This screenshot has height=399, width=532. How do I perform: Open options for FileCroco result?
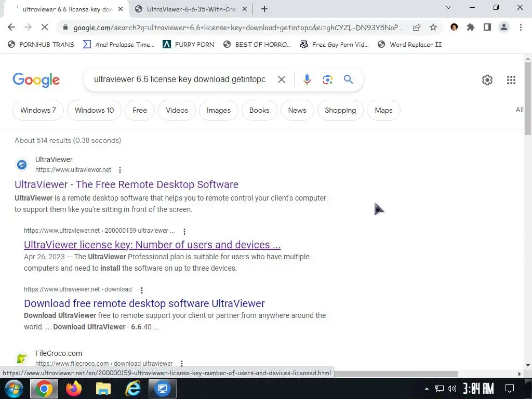point(182,364)
